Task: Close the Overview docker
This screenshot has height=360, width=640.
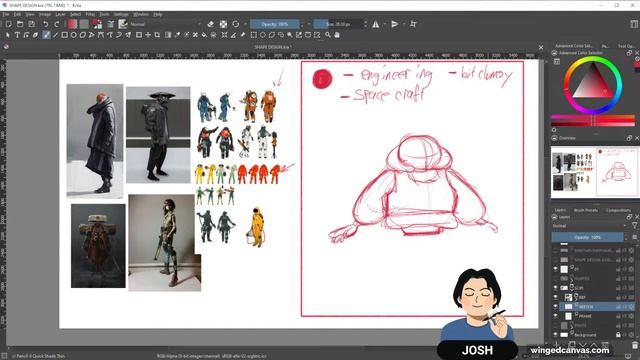Action: [x=636, y=138]
